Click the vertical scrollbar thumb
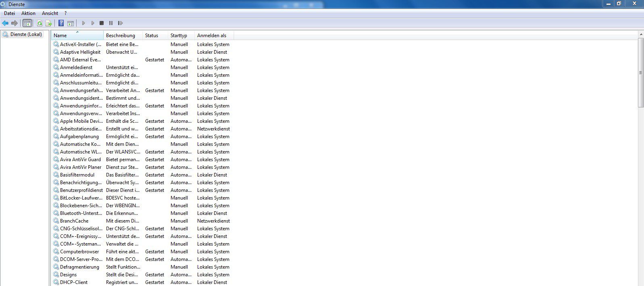Image resolution: width=644 pixels, height=286 pixels. (641, 73)
